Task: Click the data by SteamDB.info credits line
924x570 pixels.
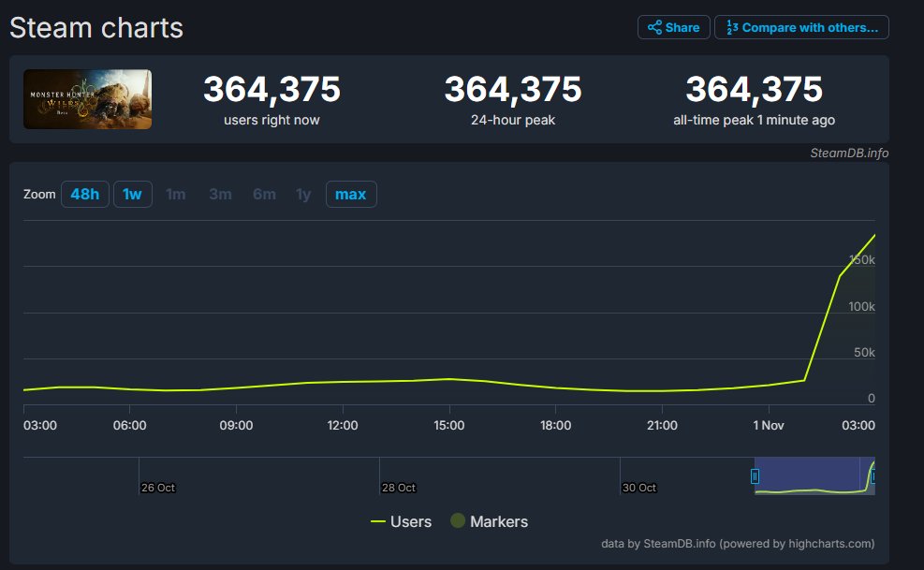Action: [x=738, y=544]
